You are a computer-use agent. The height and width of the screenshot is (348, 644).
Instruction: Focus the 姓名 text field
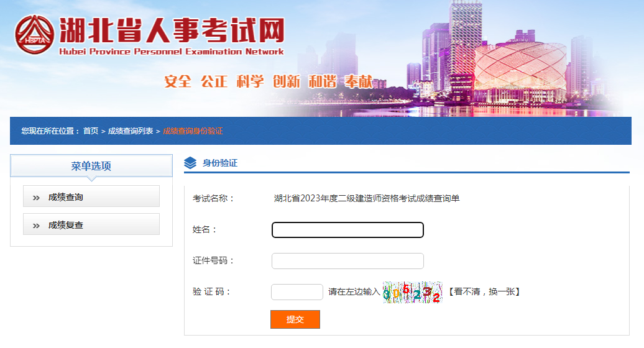click(x=347, y=230)
